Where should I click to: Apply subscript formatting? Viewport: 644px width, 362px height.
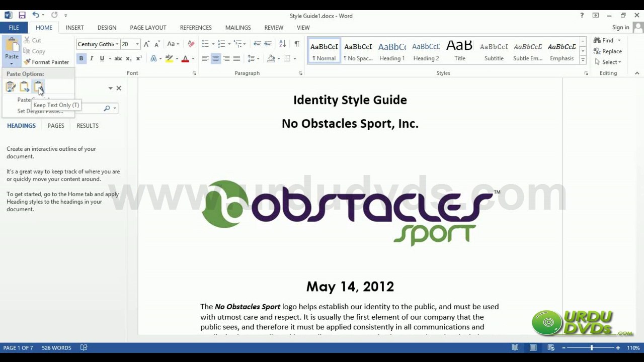click(x=129, y=59)
